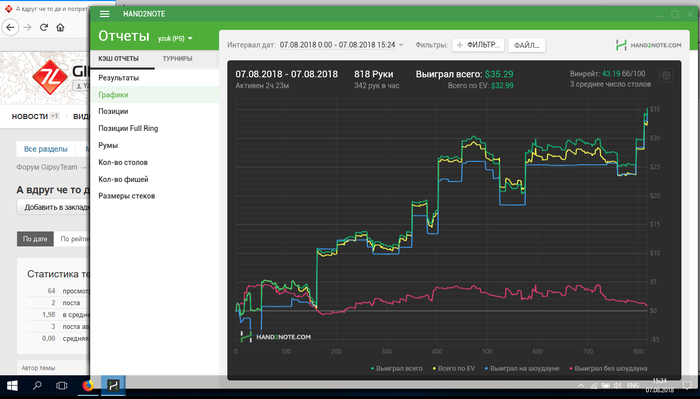Open Размеры стеков report

[154, 196]
